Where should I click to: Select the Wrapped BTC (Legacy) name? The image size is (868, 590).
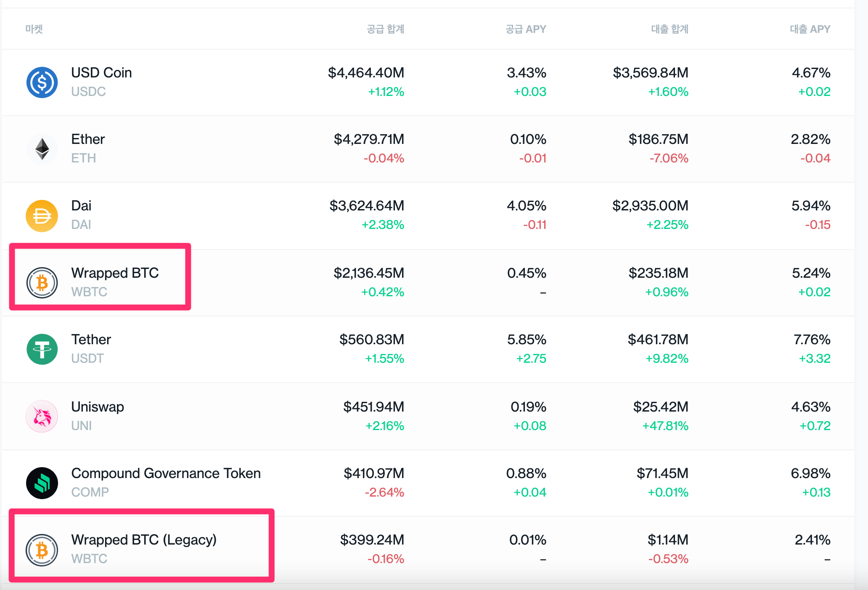pyautogui.click(x=144, y=540)
